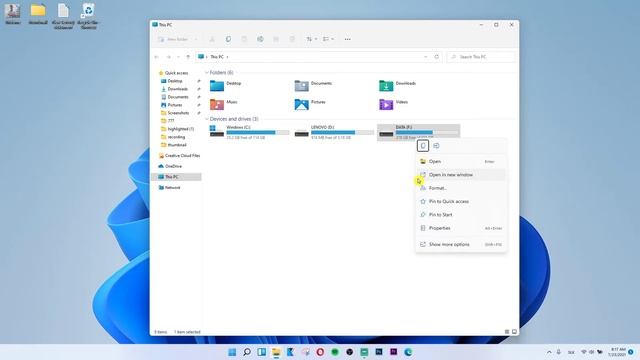Click the chevron after This PC breadcrumb
640x360 pixels.
point(227,57)
